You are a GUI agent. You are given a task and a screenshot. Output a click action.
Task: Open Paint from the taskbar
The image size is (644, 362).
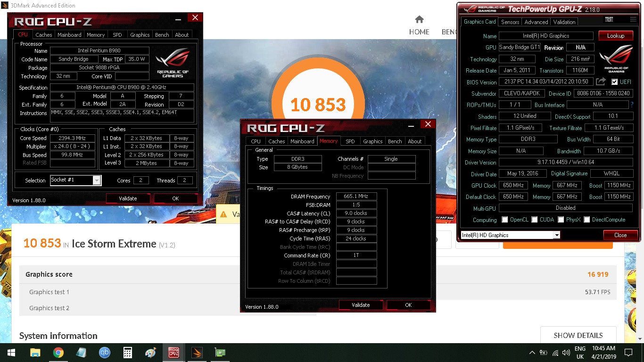(150, 352)
